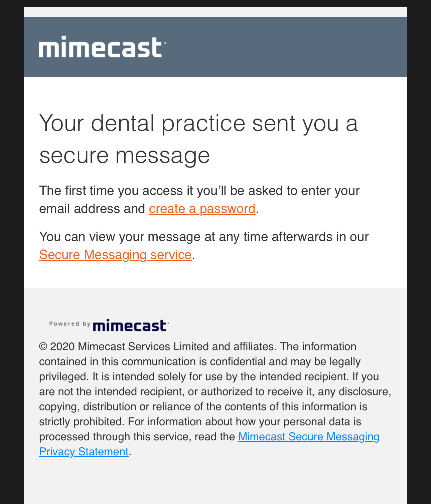431x504 pixels.
Task: Click the "You can view your message" sentence
Action: tap(203, 237)
